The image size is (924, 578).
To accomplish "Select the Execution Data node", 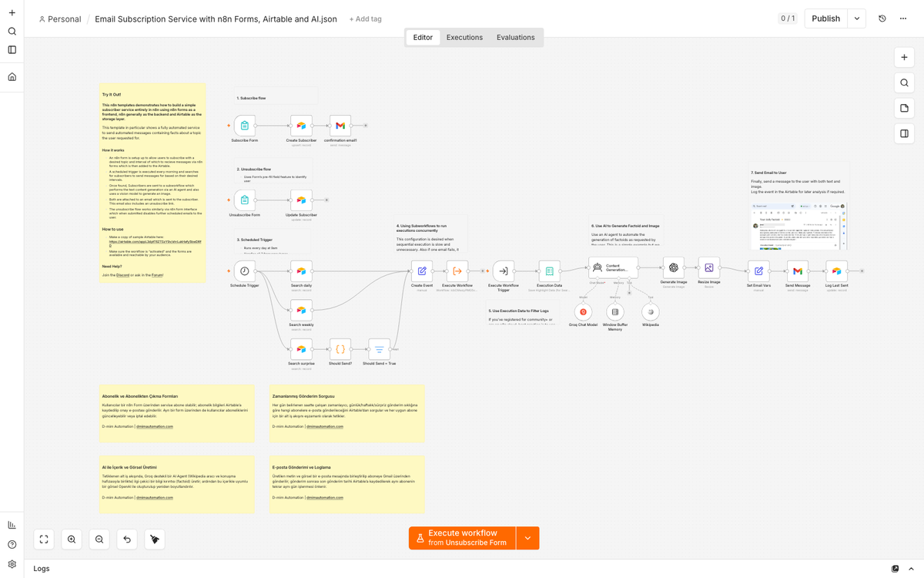I will pos(549,271).
